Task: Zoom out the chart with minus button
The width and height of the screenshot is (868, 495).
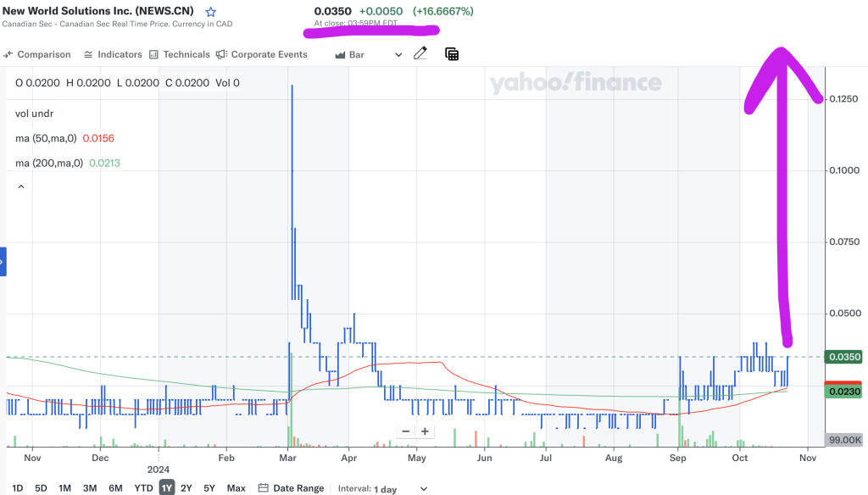Action: click(406, 431)
